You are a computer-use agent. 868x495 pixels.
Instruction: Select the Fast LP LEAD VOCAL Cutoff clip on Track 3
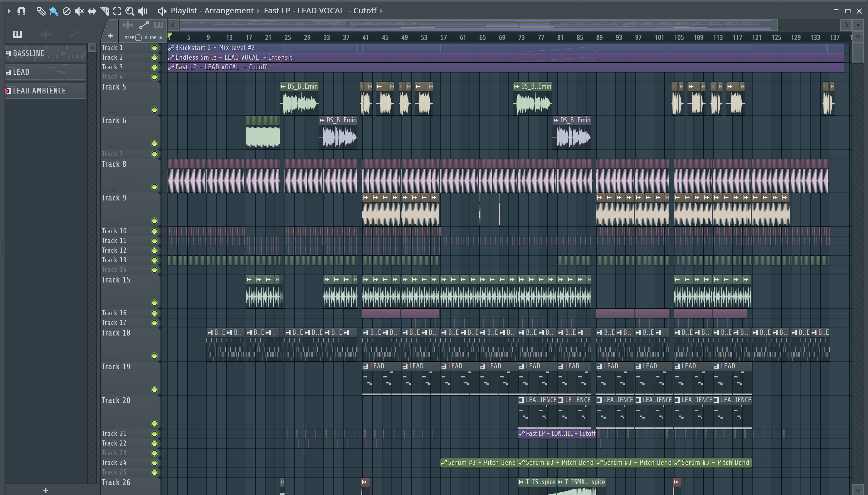point(506,67)
